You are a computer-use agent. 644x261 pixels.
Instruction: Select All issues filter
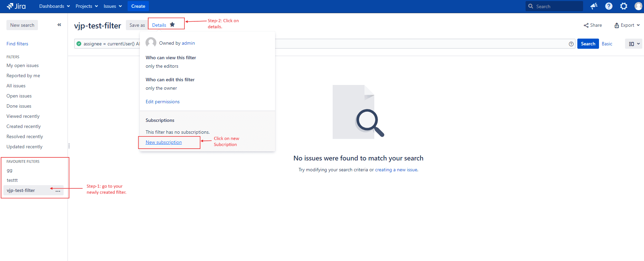(16, 86)
